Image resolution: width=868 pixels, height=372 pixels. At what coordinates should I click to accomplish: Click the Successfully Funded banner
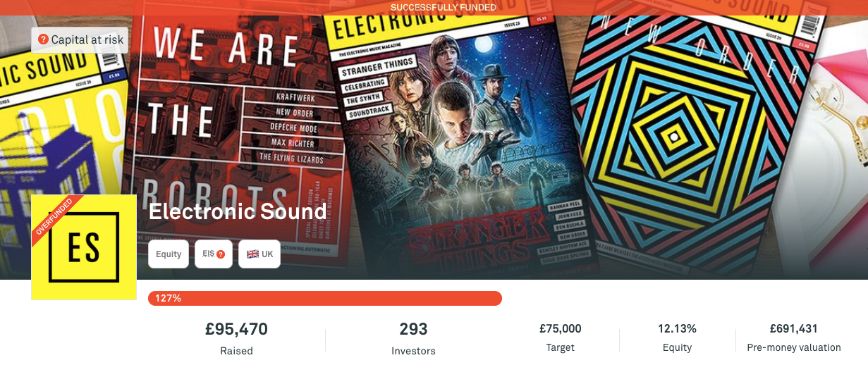coord(434,8)
